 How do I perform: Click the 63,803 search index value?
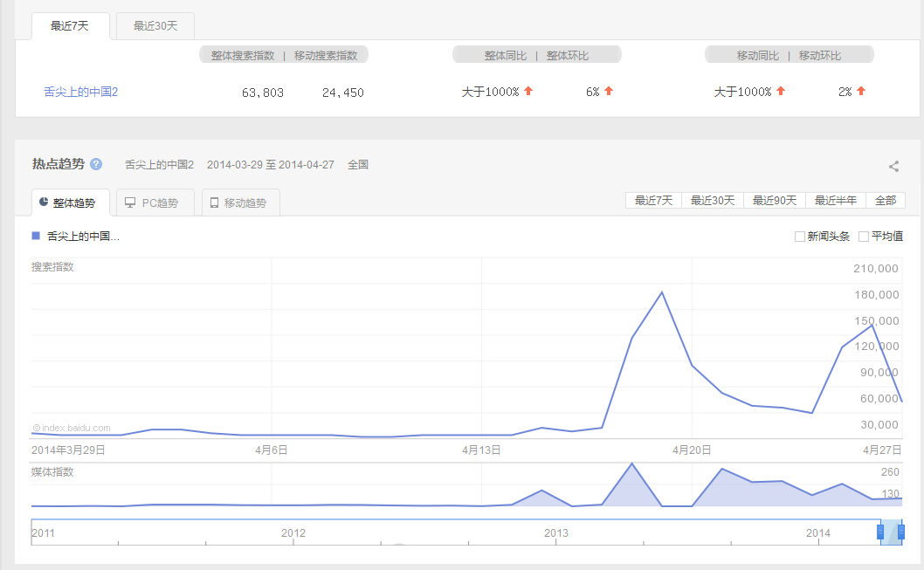263,93
